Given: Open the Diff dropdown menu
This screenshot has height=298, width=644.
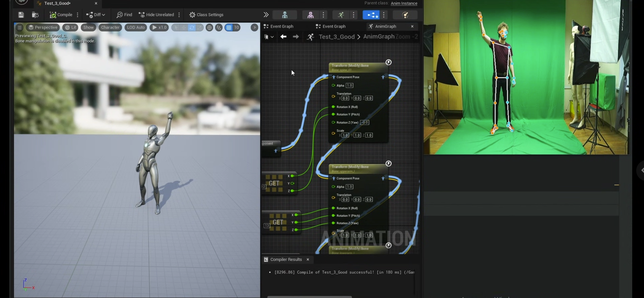Looking at the screenshot, I should point(96,15).
